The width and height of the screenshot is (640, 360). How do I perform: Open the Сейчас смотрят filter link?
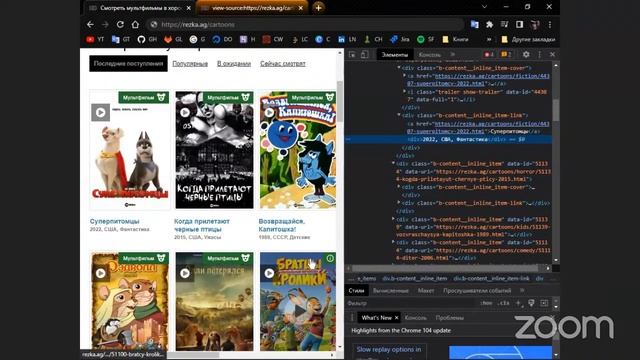pos(283,64)
